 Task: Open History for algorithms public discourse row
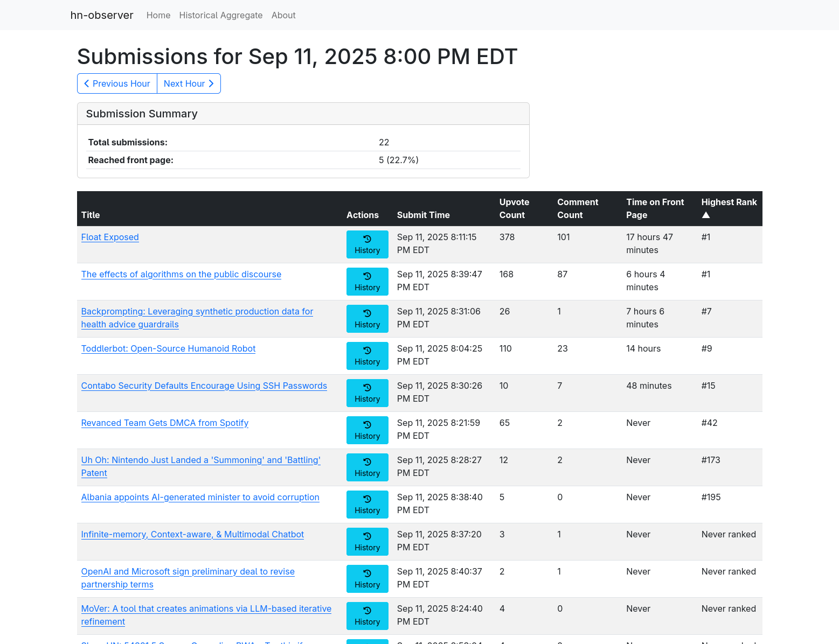point(367,282)
